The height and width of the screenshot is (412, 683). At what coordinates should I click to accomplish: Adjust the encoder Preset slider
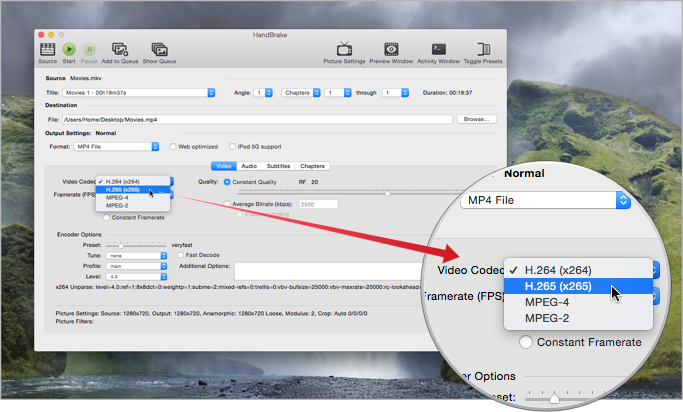[121, 245]
